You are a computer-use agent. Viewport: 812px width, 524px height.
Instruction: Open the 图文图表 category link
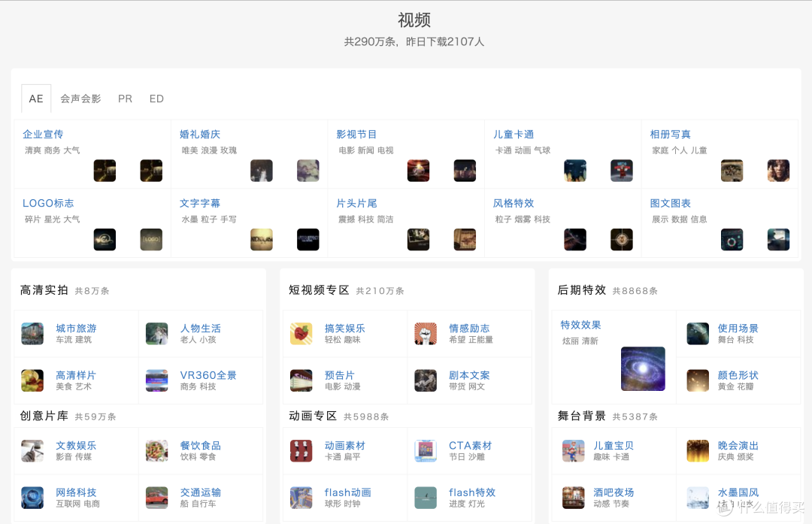coord(670,203)
